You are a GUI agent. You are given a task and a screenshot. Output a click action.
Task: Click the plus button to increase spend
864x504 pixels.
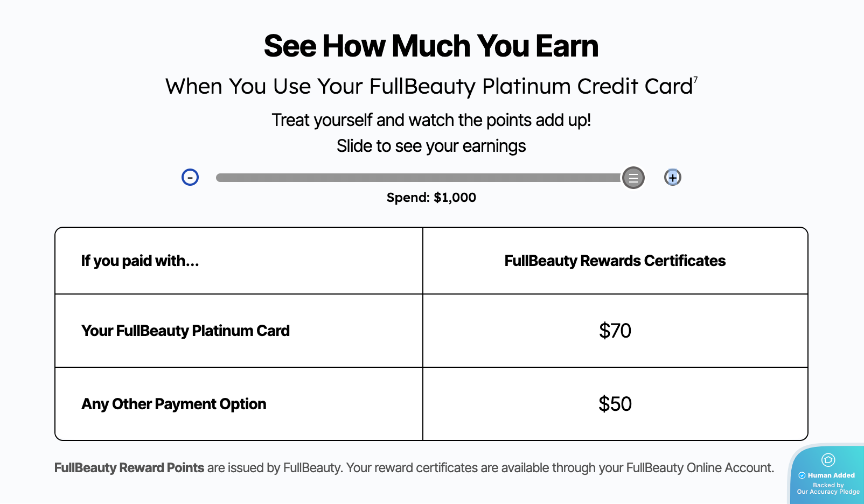point(673,177)
